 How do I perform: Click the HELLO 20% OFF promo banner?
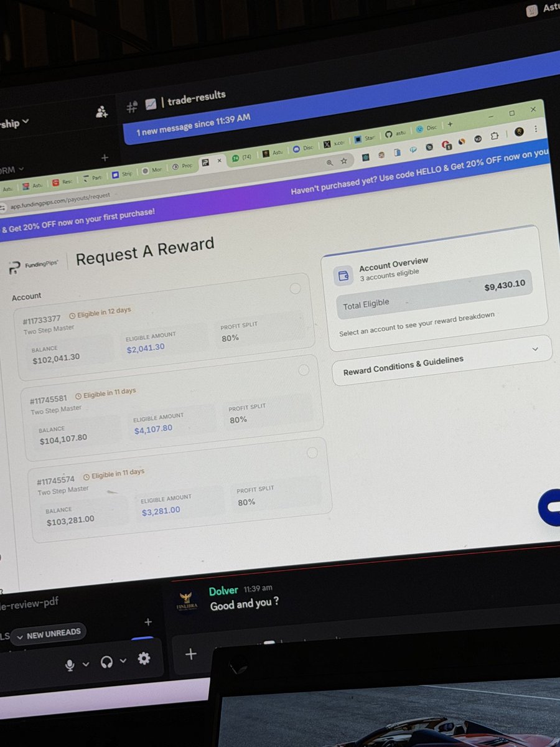point(420,172)
